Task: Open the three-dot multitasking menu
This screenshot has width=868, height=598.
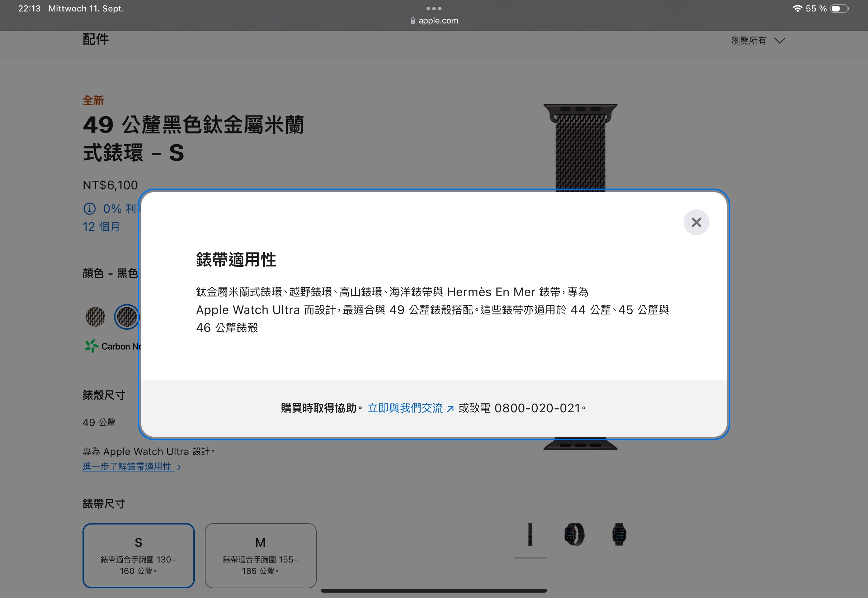Action: [x=434, y=8]
